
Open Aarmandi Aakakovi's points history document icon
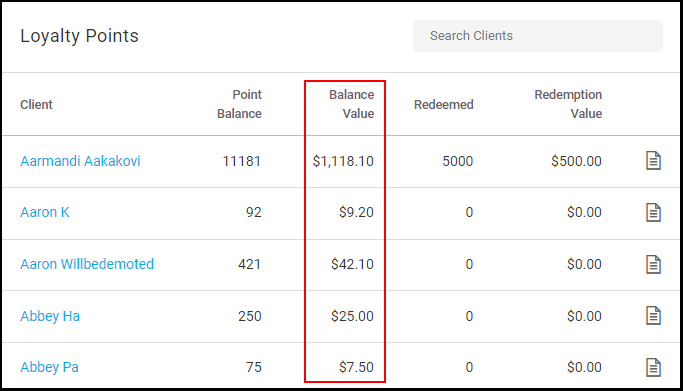pos(653,161)
